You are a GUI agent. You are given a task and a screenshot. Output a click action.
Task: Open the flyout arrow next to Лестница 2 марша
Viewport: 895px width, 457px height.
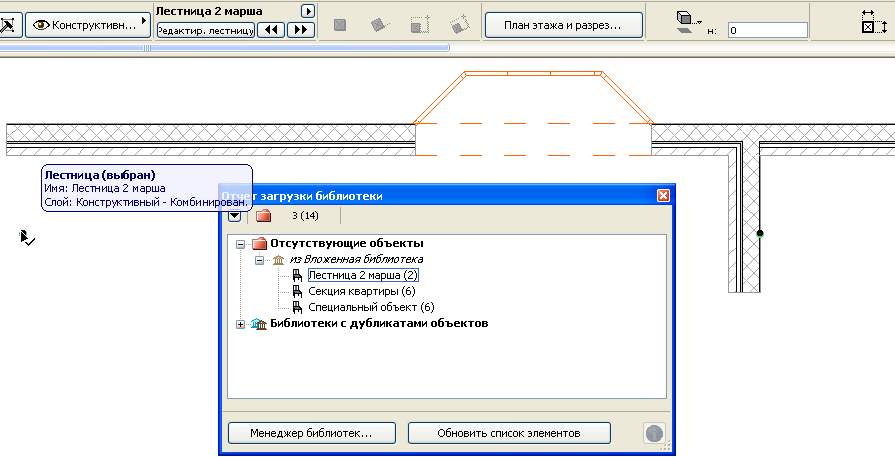tap(308, 11)
